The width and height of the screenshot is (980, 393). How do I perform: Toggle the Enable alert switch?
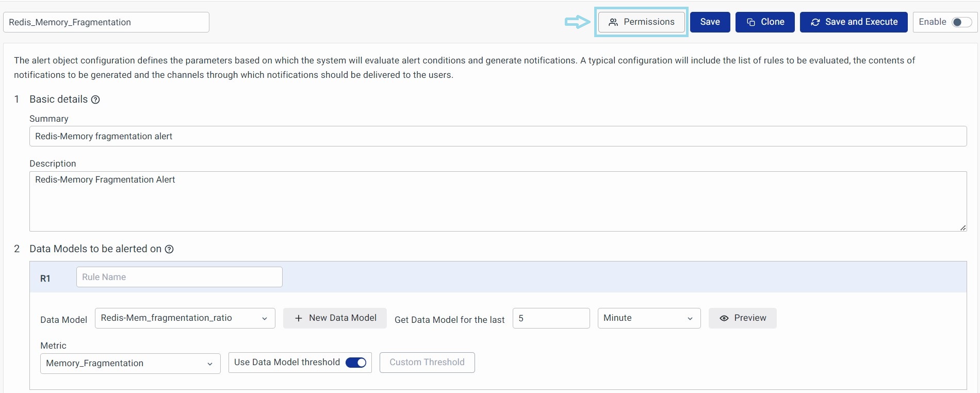pos(961,22)
